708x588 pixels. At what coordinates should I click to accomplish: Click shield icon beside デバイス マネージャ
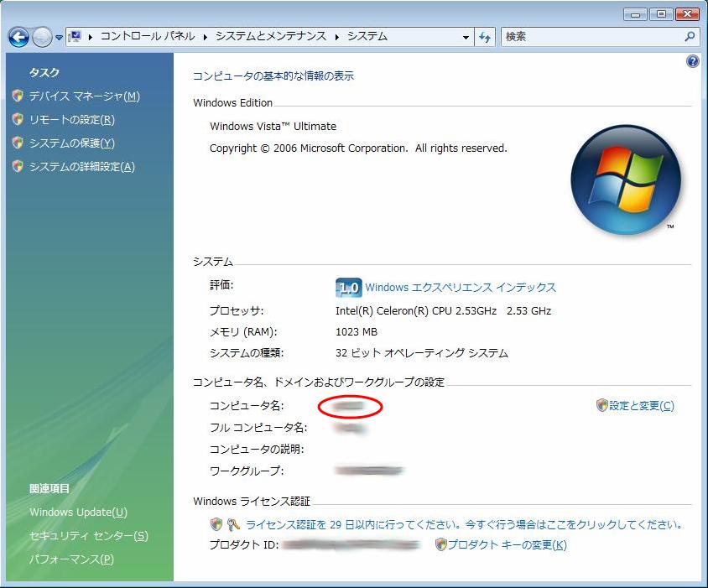click(x=18, y=96)
